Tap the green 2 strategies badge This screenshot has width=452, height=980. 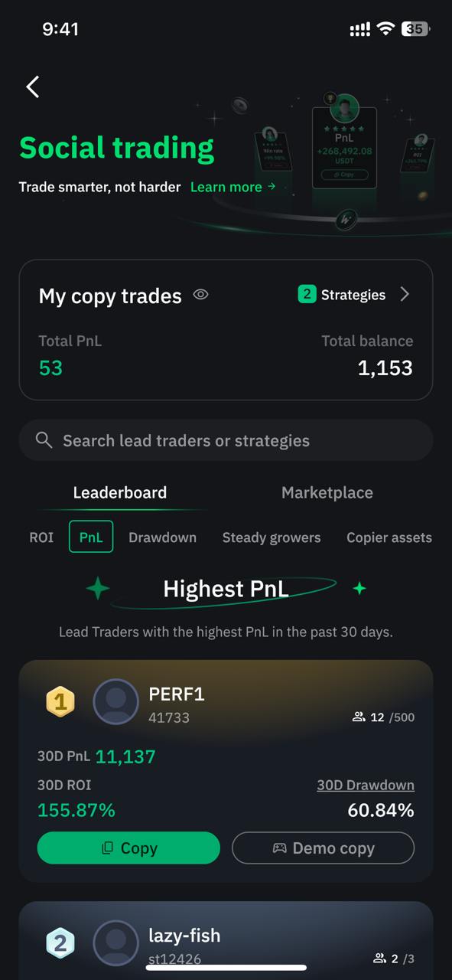(x=307, y=295)
